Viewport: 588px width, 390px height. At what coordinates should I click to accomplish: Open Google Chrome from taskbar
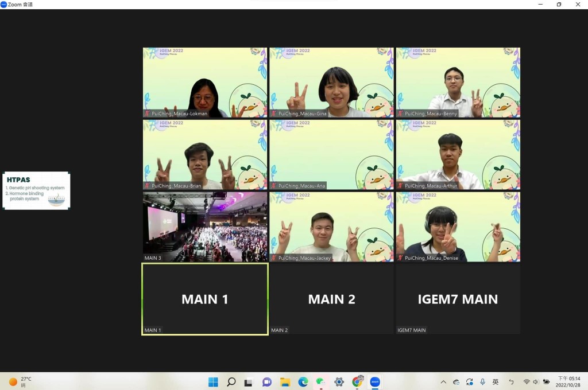point(357,382)
